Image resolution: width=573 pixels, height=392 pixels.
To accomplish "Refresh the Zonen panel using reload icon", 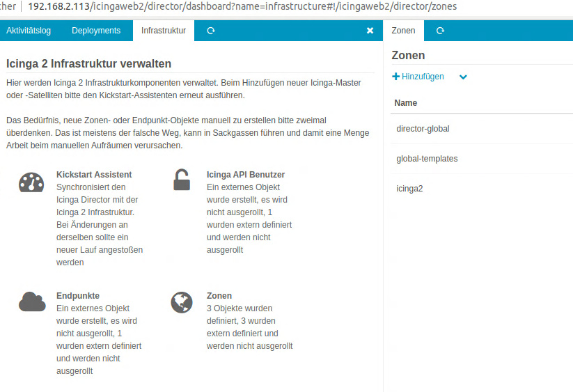I will point(440,31).
